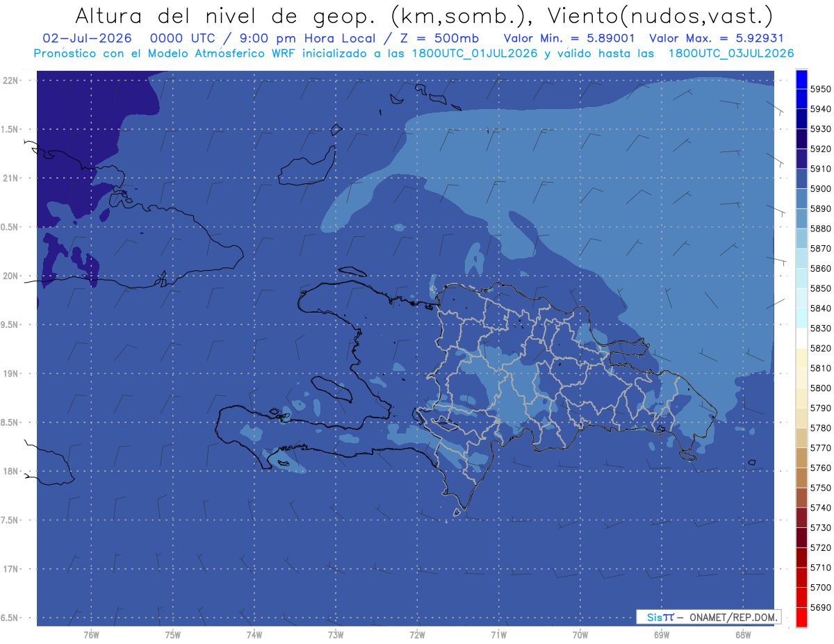This screenshot has width=834, height=644.
Task: Click the 70W longitude label
Action: click(580, 634)
